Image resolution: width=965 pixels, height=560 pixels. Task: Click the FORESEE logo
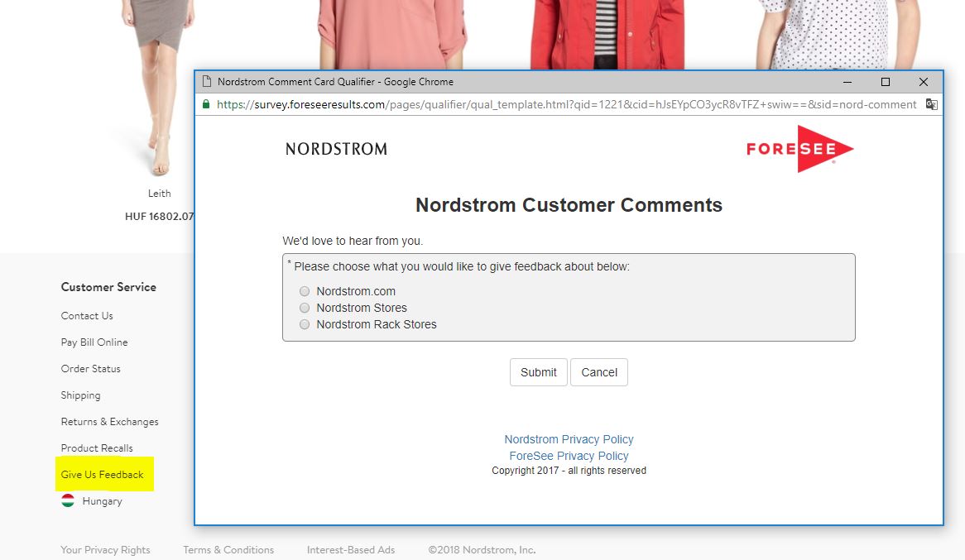click(798, 149)
